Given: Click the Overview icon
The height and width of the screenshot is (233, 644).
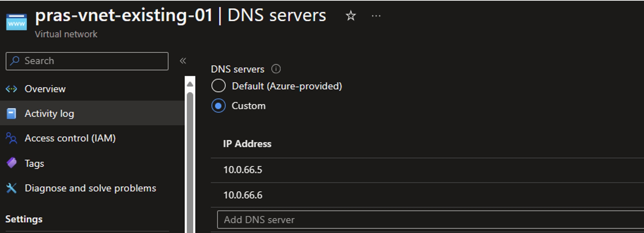Looking at the screenshot, I should pos(11,89).
